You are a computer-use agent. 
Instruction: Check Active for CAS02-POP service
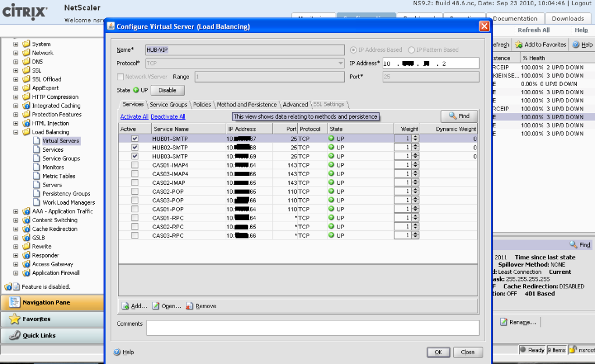[135, 191]
